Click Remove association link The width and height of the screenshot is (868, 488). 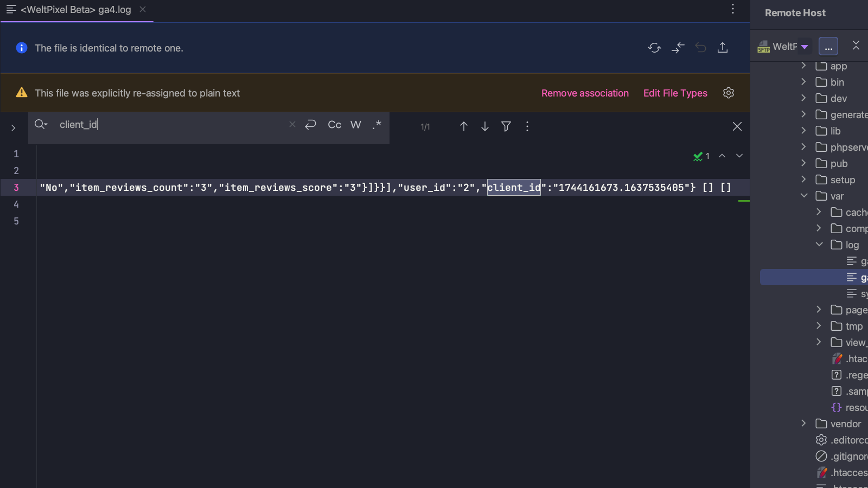[x=585, y=93]
